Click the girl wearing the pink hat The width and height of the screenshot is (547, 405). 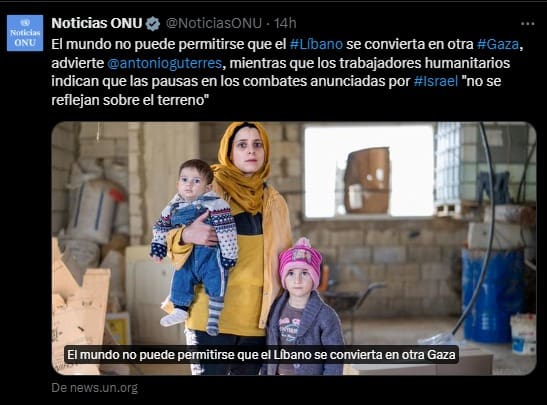[302, 307]
